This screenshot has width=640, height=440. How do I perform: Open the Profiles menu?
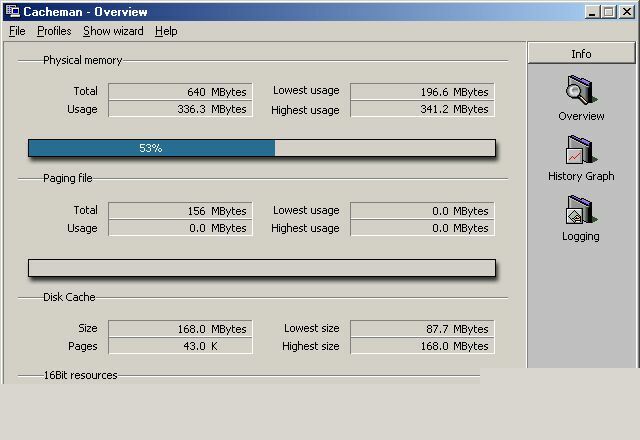click(x=54, y=31)
